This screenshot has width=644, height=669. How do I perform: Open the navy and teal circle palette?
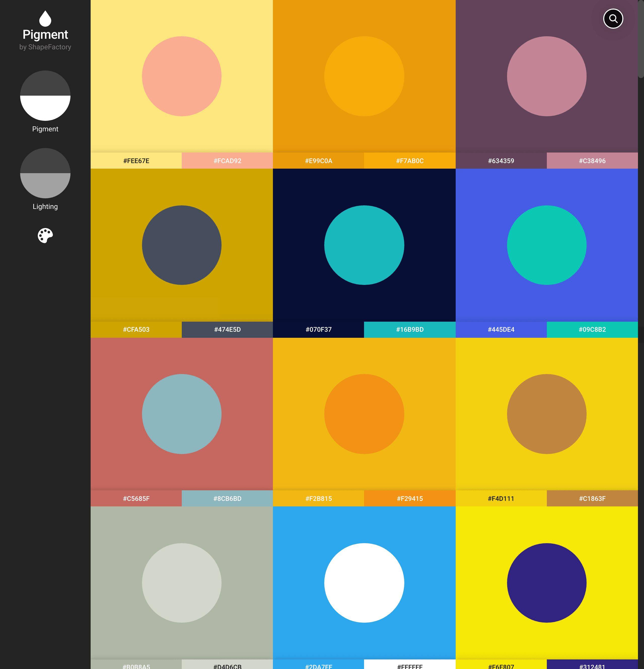[364, 245]
